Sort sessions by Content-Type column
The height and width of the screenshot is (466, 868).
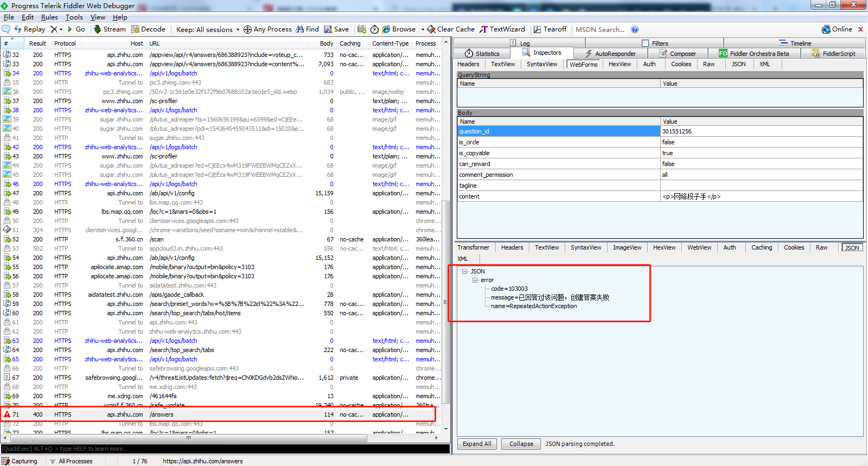point(391,43)
